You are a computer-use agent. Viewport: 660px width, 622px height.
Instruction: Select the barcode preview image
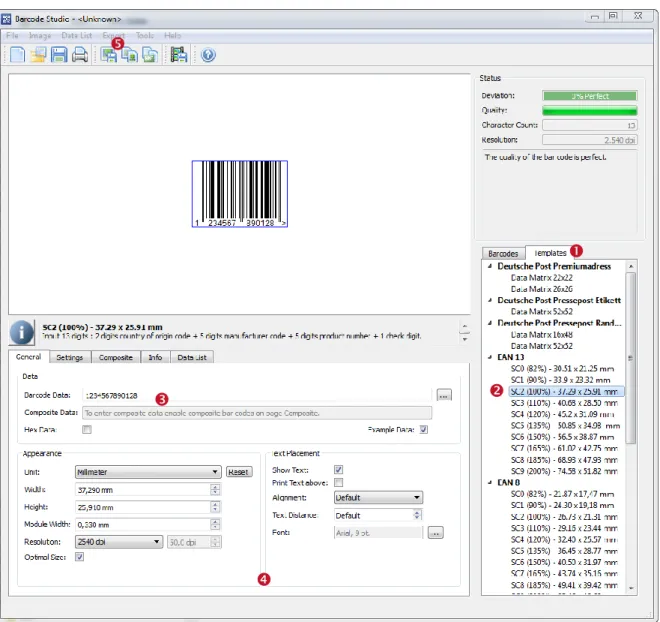[240, 194]
